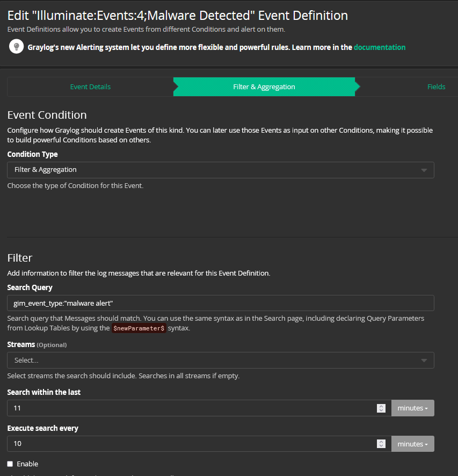The width and height of the screenshot is (458, 476).
Task: Click the Condition Type dropdown arrow
Action: click(x=424, y=170)
